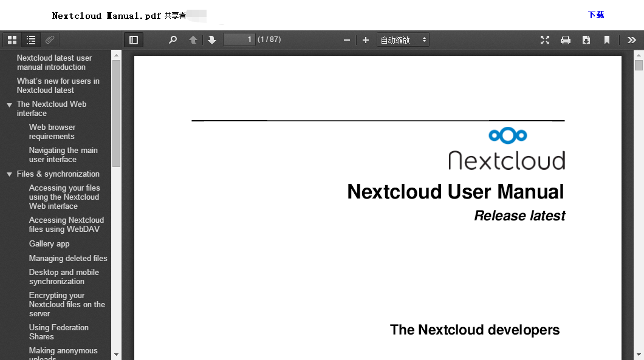This screenshot has width=644, height=360.
Task: Collapse The Nextcloud Web interface section
Action: coord(9,105)
